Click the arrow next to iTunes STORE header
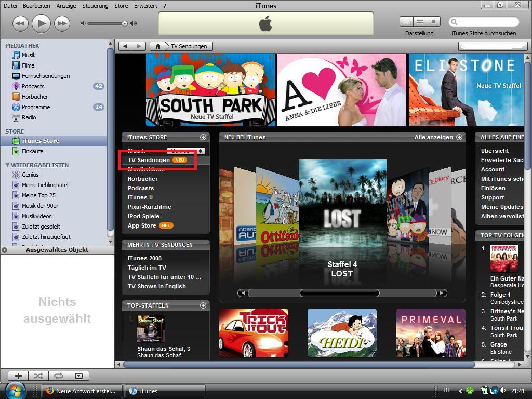Viewport: 532px width, 399px height. 203,137
